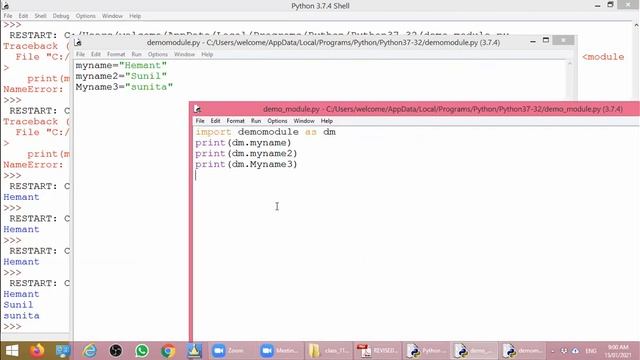Open Debug menu in Python Shell window

[x=61, y=16]
